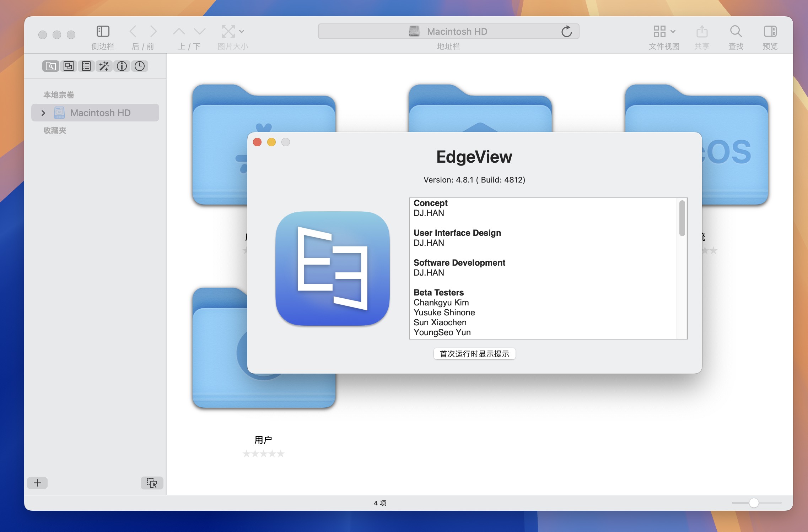The image size is (808, 532).
Task: Click the EdgeView app icon in About
Action: coord(333,268)
